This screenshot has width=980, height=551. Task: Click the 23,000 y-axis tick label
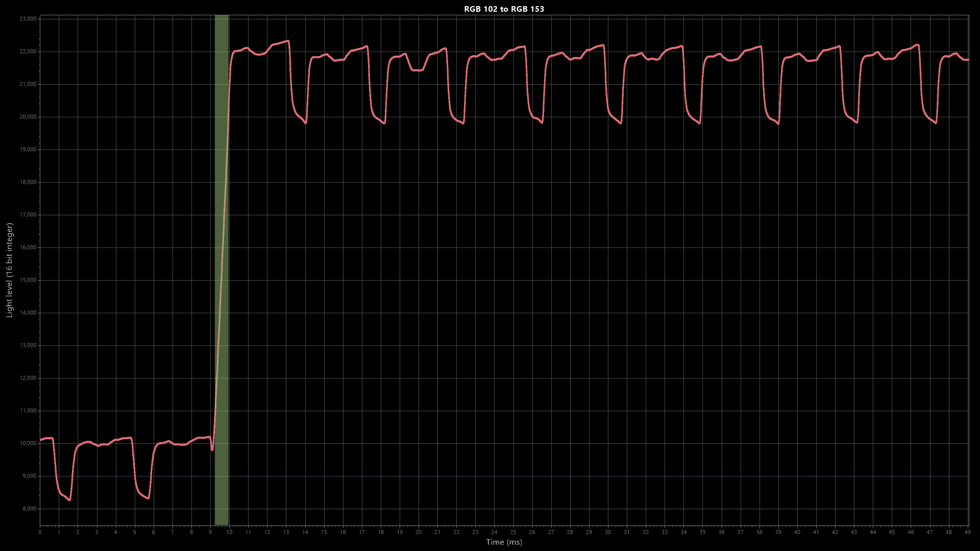28,19
